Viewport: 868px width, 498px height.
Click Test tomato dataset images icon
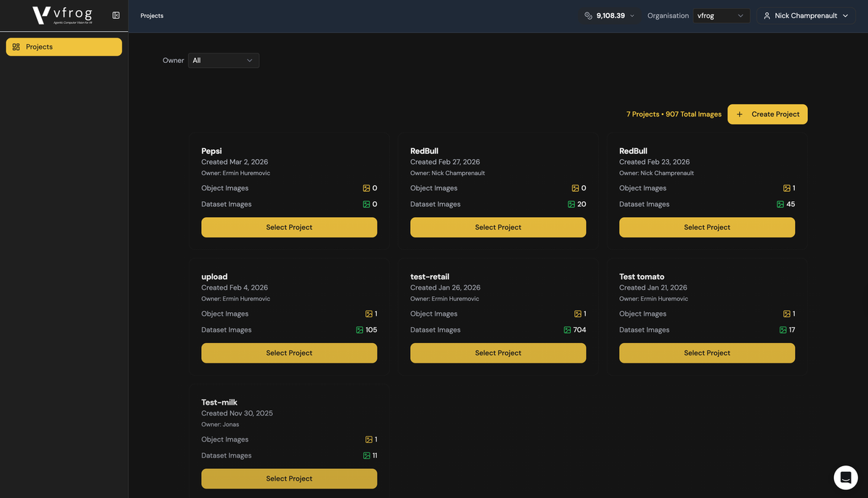coord(783,330)
